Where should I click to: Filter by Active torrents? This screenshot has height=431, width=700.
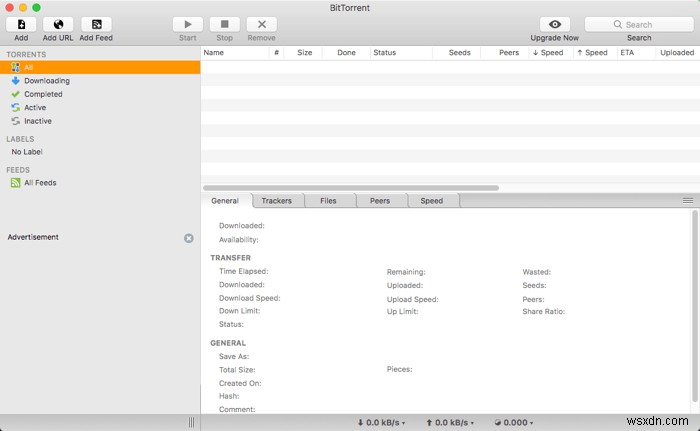click(x=35, y=108)
